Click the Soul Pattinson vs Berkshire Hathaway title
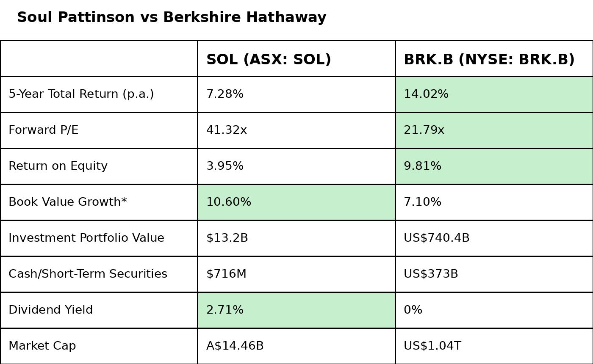The height and width of the screenshot is (364, 593). (x=172, y=18)
